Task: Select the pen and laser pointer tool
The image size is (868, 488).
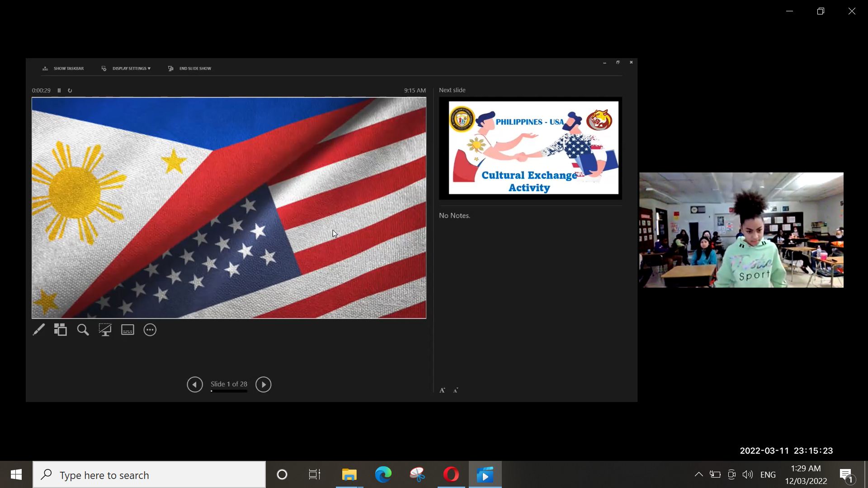Action: click(x=39, y=330)
